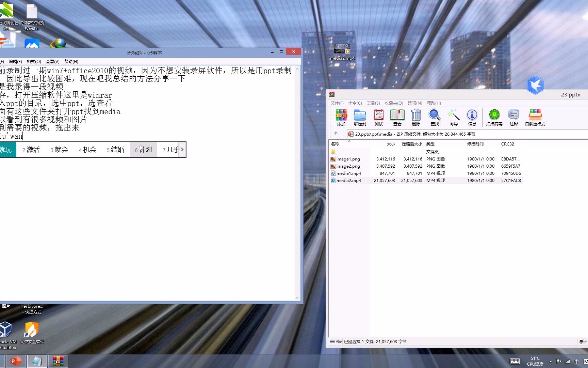Click the network signal tray icon
Screen dimensions: 588x368
(567, 362)
